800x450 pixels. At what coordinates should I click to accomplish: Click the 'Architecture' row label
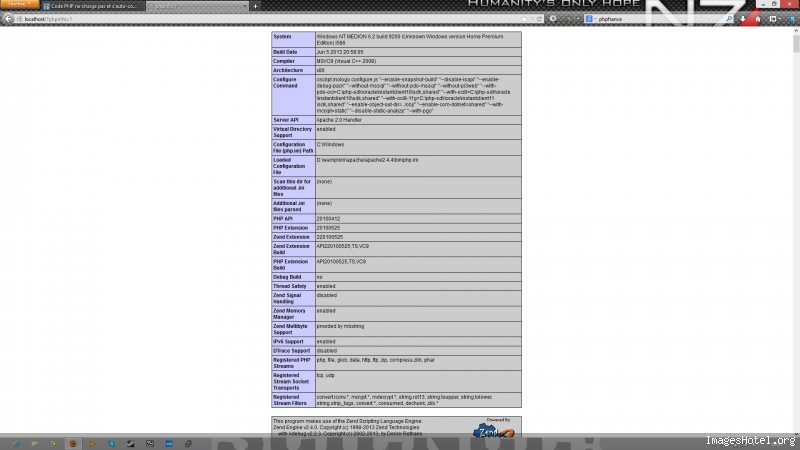coord(288,70)
